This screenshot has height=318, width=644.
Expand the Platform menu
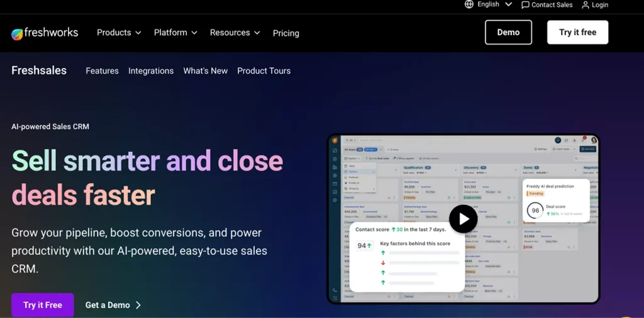pyautogui.click(x=175, y=33)
